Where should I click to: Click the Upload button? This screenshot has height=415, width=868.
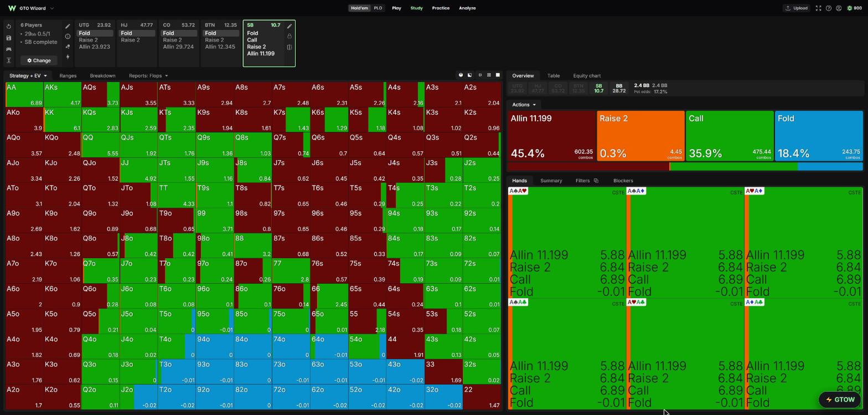coord(796,8)
